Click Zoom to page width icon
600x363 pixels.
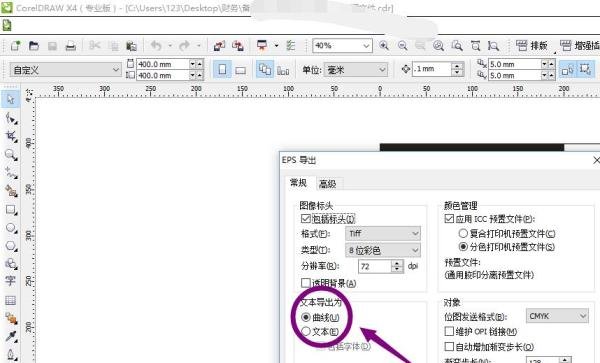tap(475, 46)
